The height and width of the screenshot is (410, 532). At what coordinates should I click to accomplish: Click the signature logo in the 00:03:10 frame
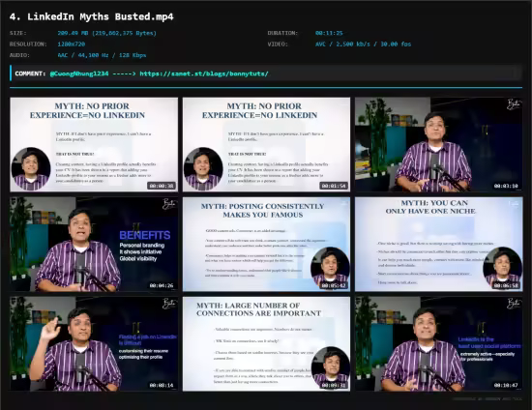pos(514,104)
